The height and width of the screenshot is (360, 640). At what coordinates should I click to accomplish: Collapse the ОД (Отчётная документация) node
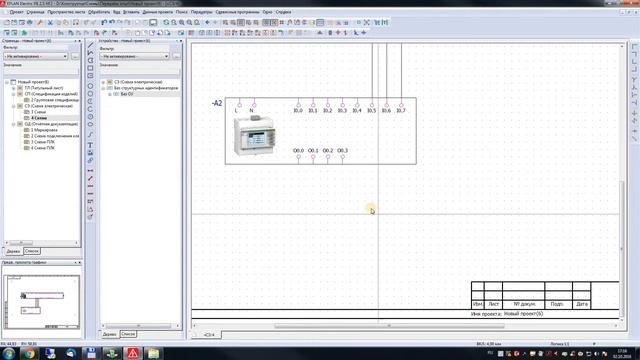pyautogui.click(x=13, y=124)
